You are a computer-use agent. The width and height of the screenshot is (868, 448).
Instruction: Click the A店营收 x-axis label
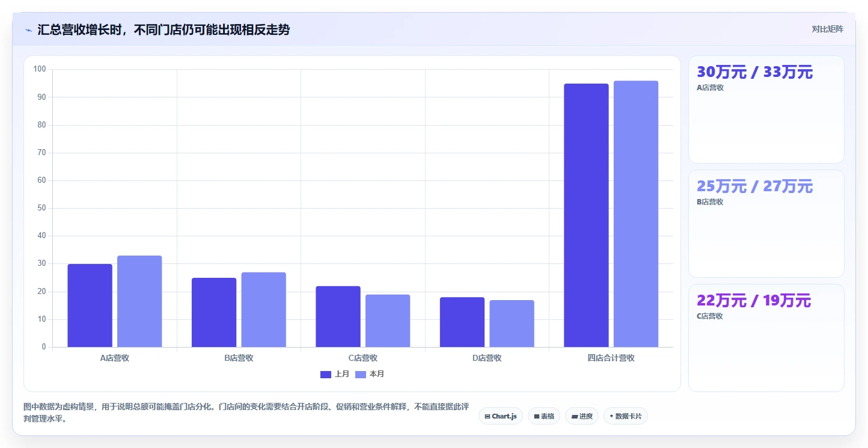(115, 358)
